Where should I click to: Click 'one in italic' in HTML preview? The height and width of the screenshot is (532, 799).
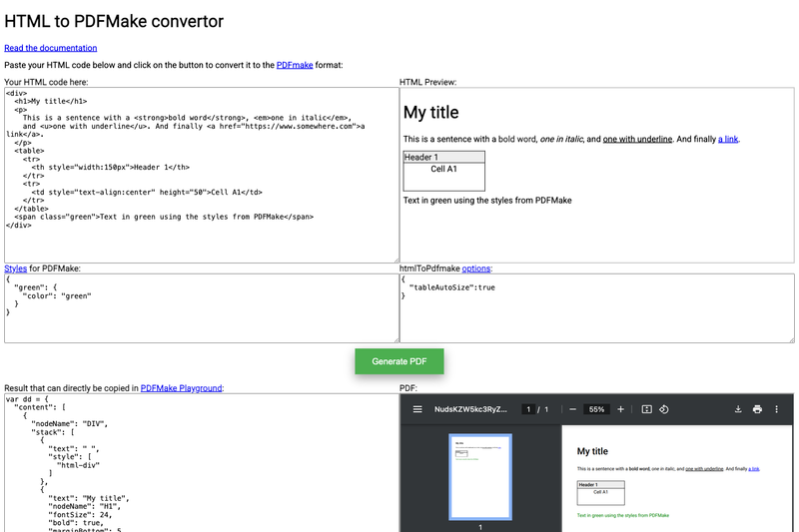(561, 139)
